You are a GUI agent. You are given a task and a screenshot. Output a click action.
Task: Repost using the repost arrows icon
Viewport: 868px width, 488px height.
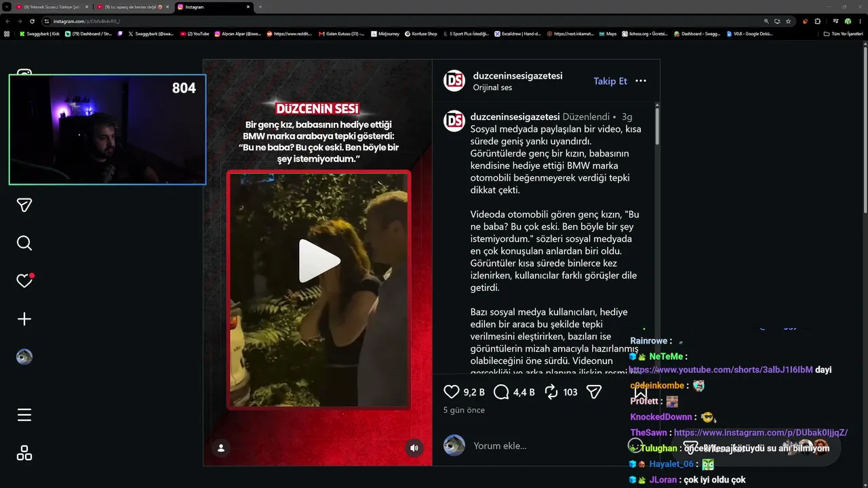(x=551, y=392)
